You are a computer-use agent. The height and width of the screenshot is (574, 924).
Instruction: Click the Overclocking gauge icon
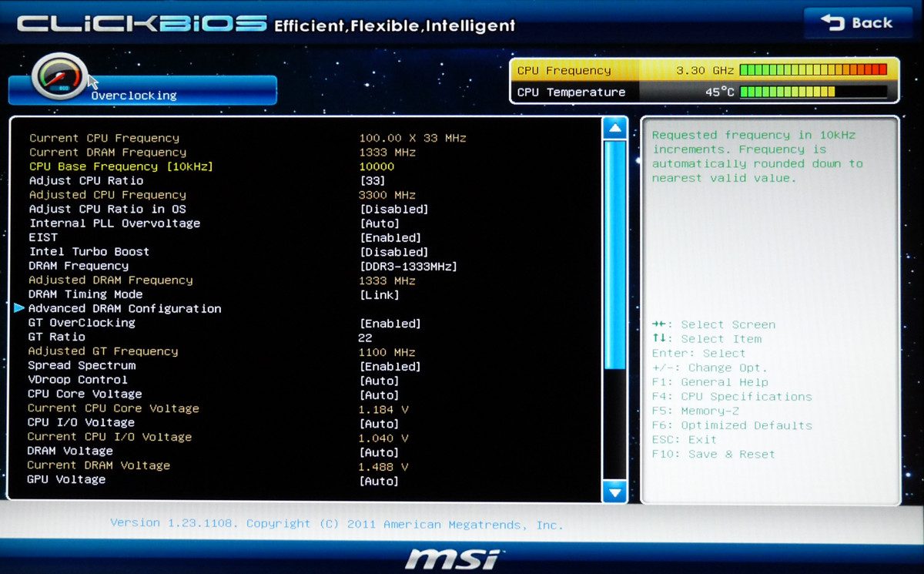(x=59, y=77)
